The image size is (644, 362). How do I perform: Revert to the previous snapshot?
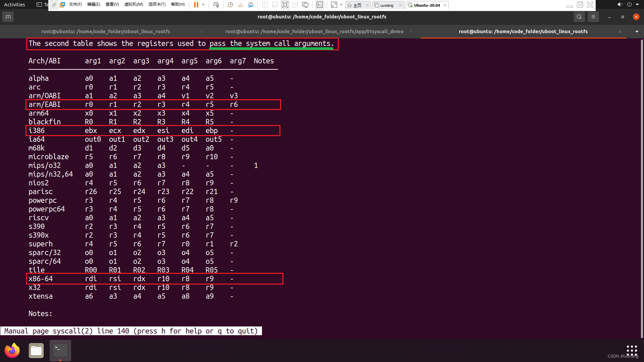click(240, 5)
